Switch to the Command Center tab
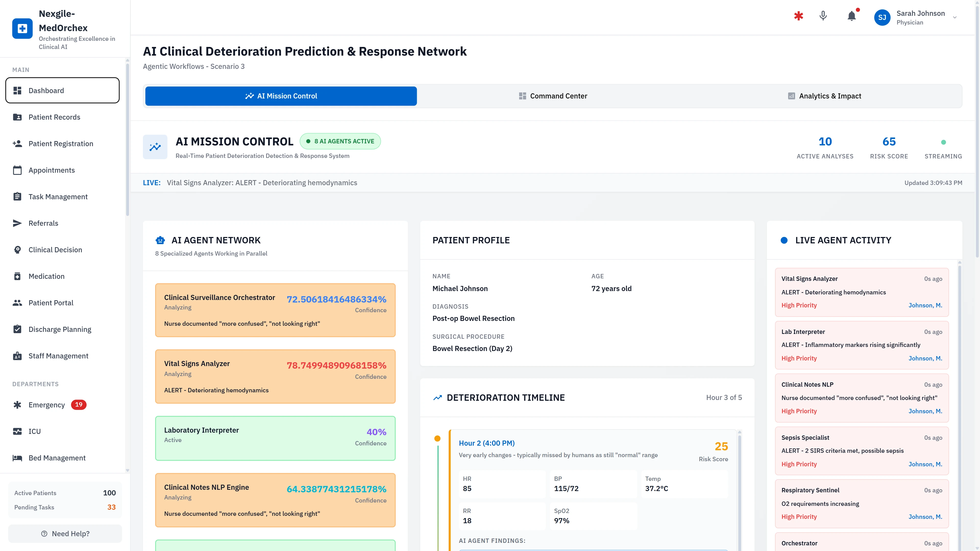Screen dimensions: 980x551 [553, 96]
